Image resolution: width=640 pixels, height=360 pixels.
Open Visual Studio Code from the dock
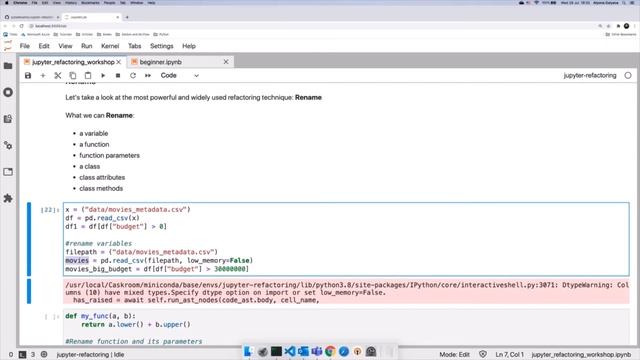tap(290, 351)
